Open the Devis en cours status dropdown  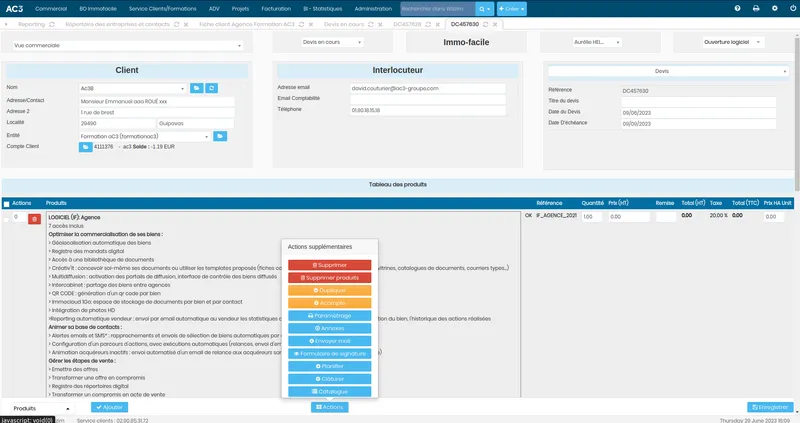click(x=332, y=42)
